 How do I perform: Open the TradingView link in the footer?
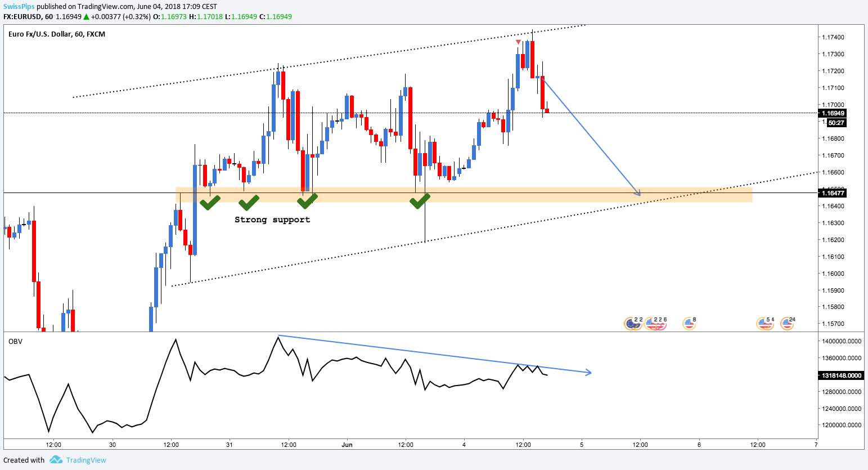tap(86, 460)
